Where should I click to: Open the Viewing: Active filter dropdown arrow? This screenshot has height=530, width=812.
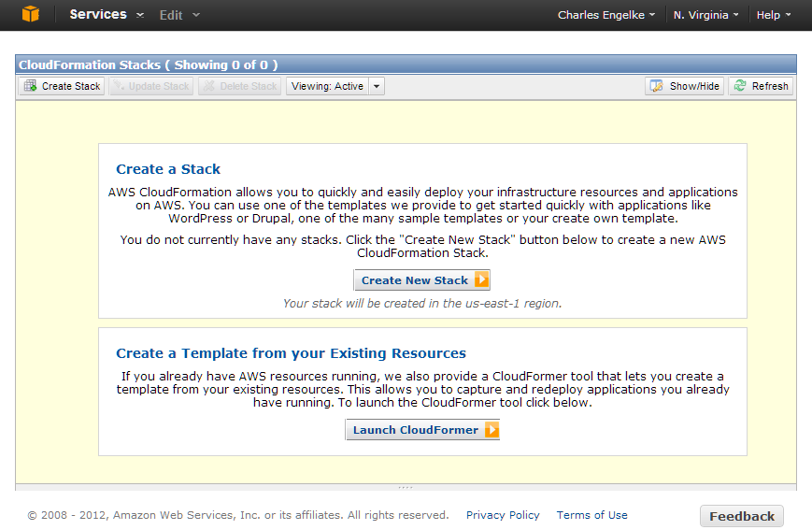[376, 86]
